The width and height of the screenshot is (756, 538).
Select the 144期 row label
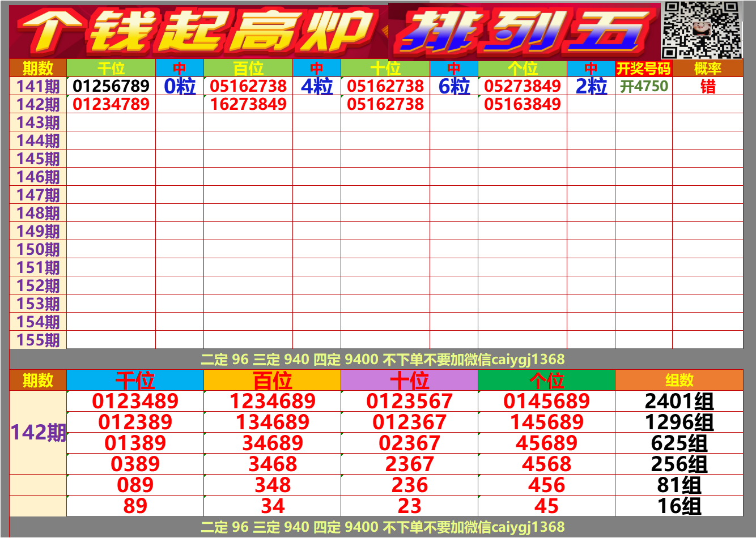38,140
